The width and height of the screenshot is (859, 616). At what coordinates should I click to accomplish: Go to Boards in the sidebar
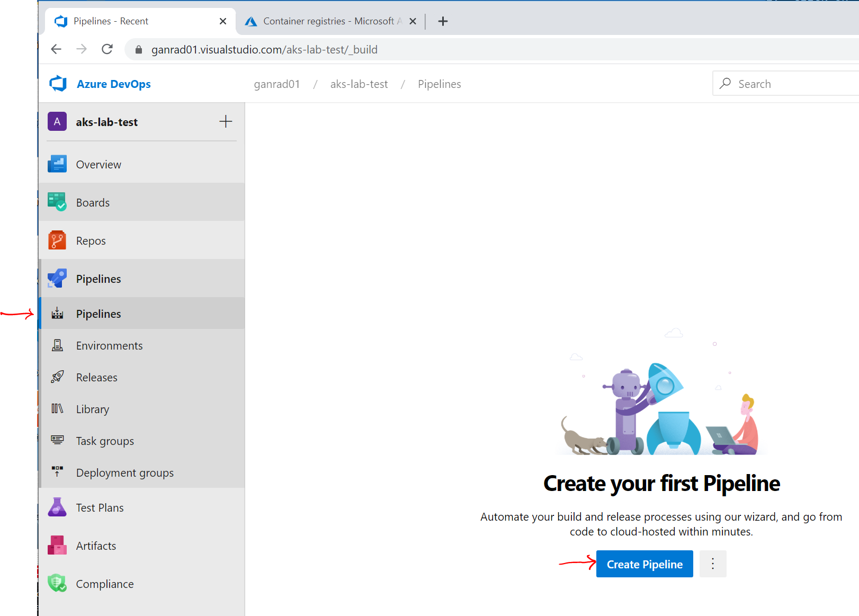coord(141,202)
